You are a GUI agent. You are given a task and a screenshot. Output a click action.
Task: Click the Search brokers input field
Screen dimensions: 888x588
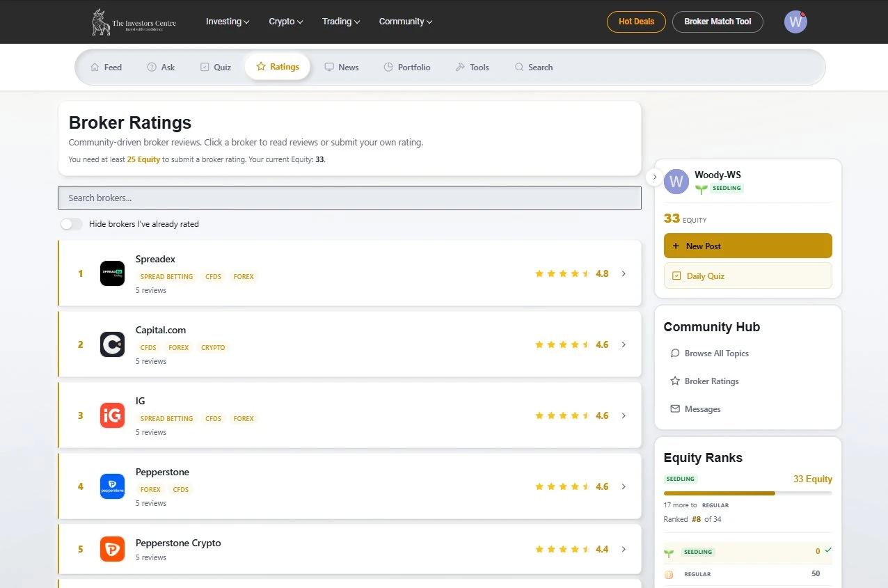[x=349, y=198]
